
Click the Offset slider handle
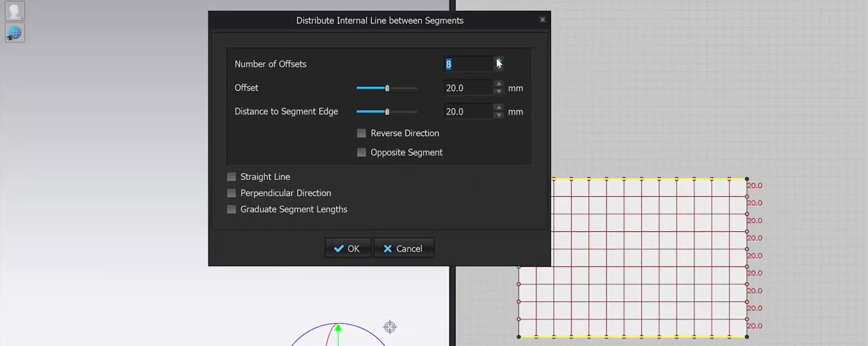[x=387, y=88]
